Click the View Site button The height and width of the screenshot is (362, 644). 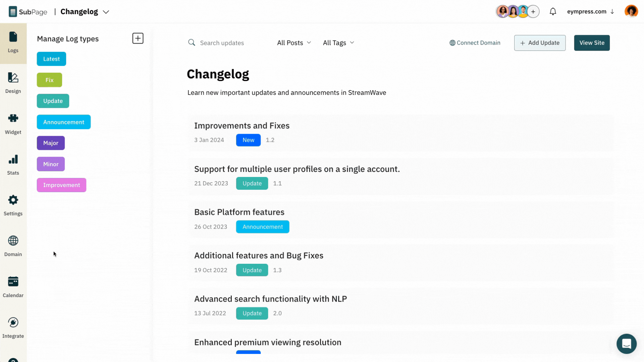click(x=592, y=43)
